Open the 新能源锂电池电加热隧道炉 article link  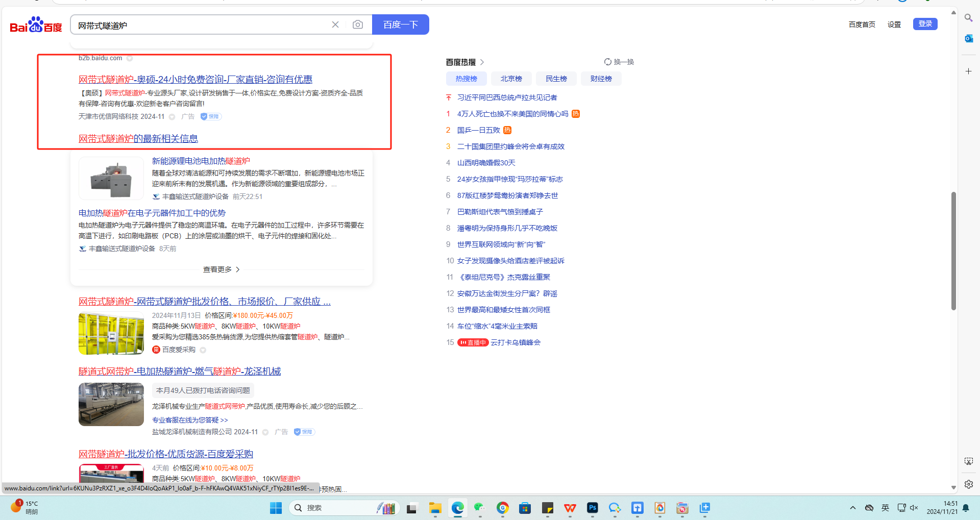tap(201, 161)
